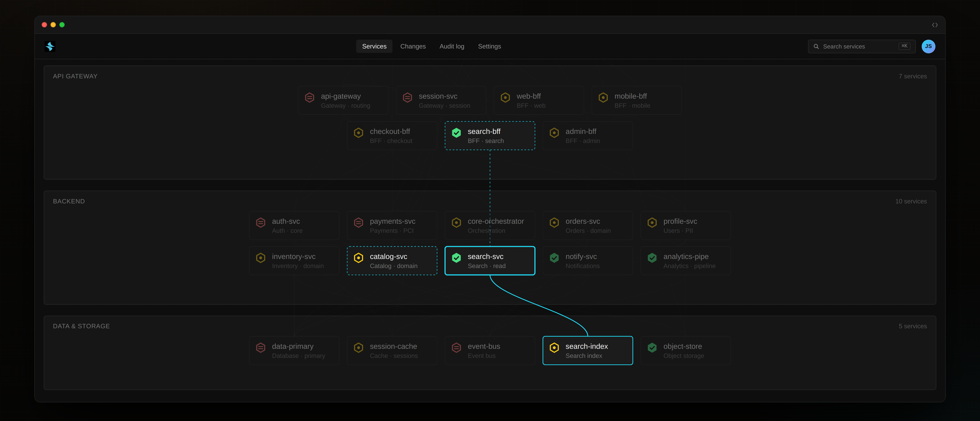Open the checkout-bff service name
Viewport: 980px width, 421px height.
(x=390, y=131)
